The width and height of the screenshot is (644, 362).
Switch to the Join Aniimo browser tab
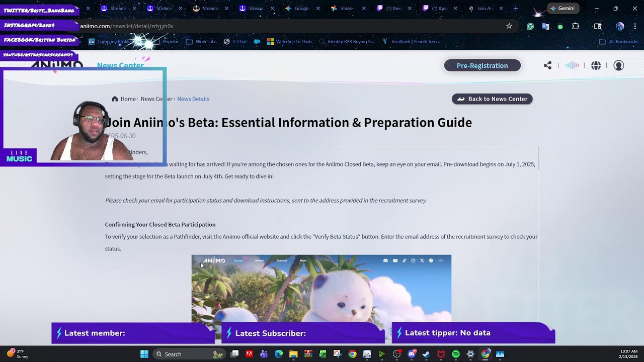pyautogui.click(x=484, y=9)
